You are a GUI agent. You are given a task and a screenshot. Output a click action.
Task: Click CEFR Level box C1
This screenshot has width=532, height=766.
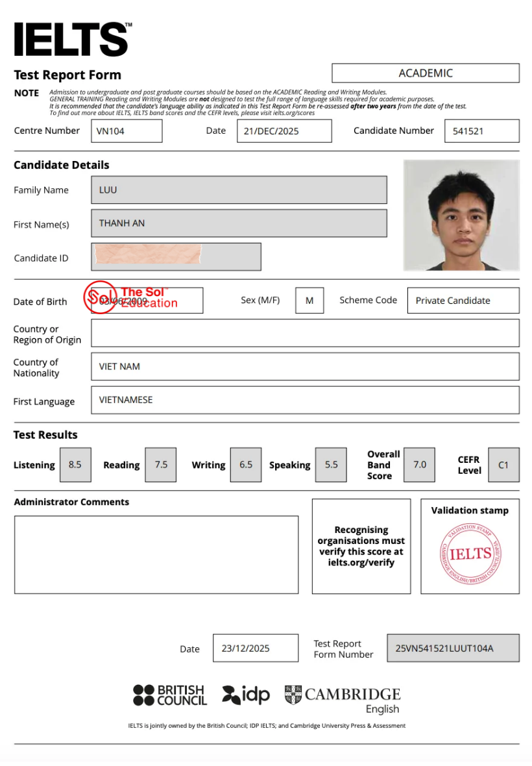[x=503, y=465]
